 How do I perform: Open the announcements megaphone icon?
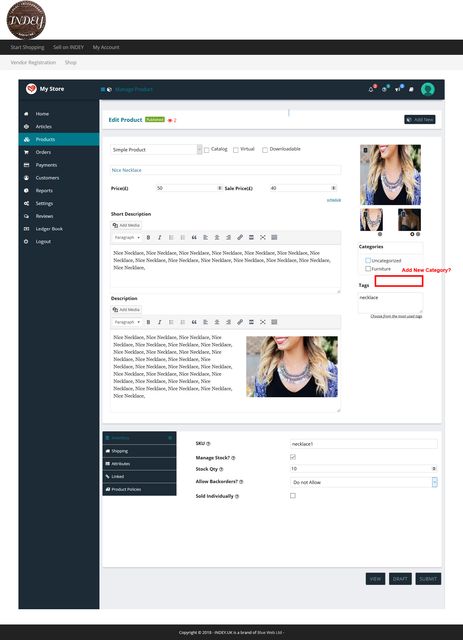tap(398, 89)
